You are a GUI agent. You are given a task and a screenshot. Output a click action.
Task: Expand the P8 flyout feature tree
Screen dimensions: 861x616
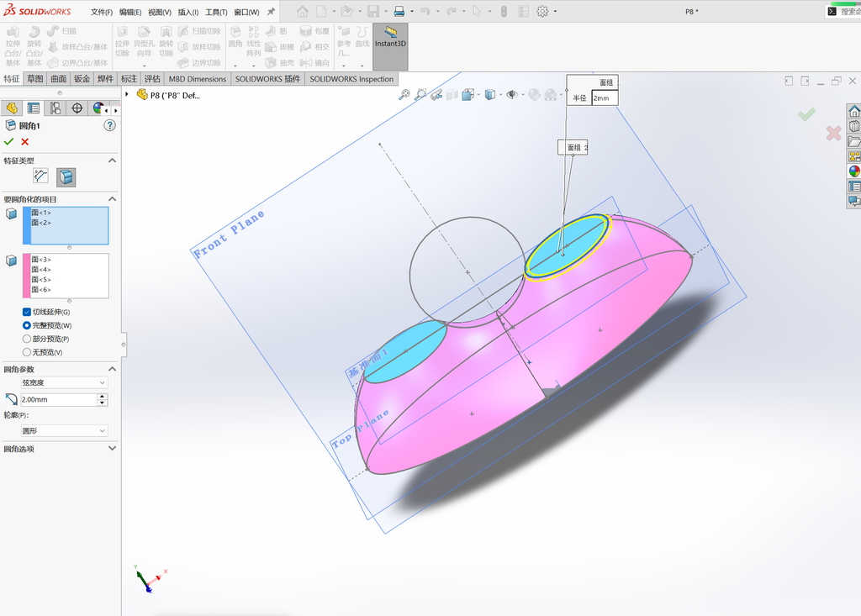[127, 94]
